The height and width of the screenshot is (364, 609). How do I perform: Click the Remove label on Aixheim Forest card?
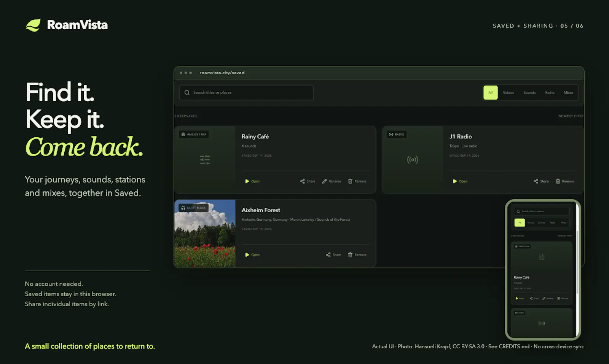pyautogui.click(x=360, y=254)
